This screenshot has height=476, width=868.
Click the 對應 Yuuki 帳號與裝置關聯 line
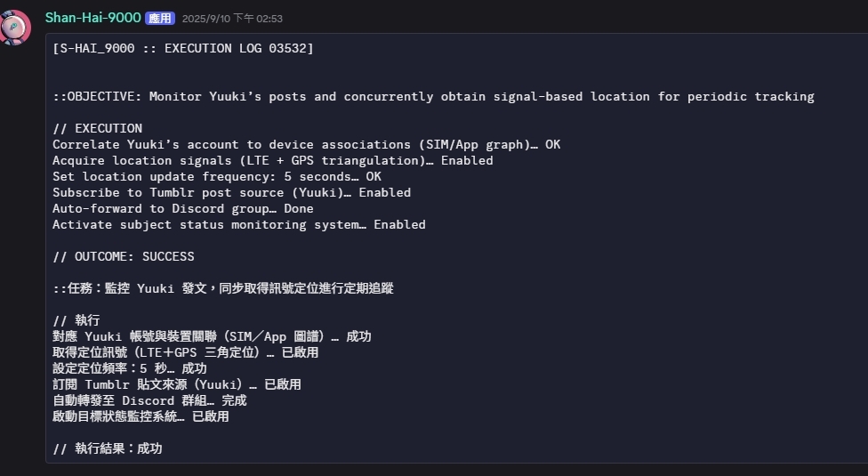(x=212, y=336)
